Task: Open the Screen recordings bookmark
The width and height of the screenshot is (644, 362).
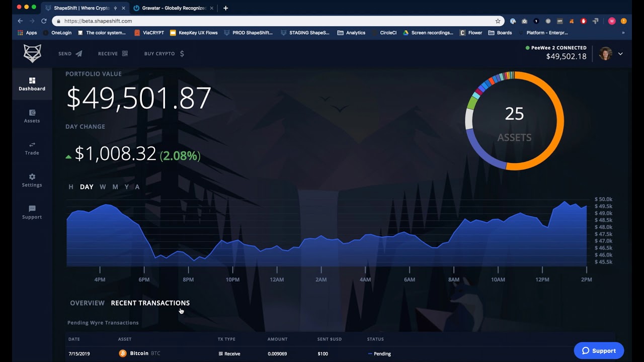Action: click(428, 33)
